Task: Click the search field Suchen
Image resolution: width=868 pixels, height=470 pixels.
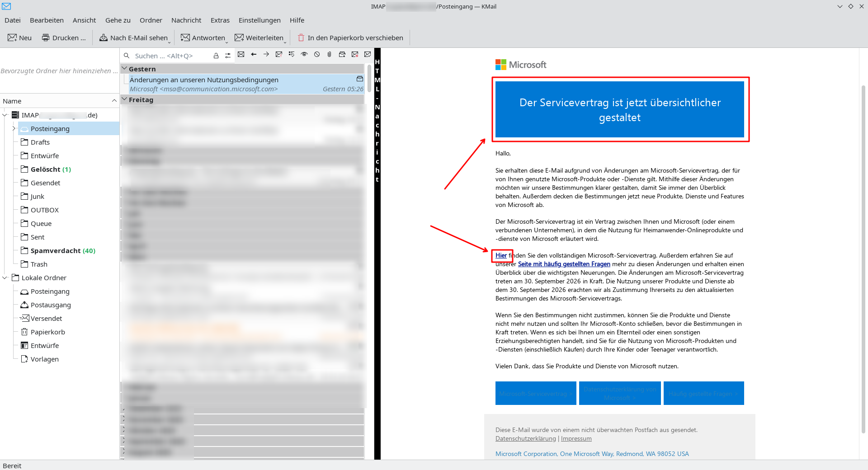Action: click(171, 56)
